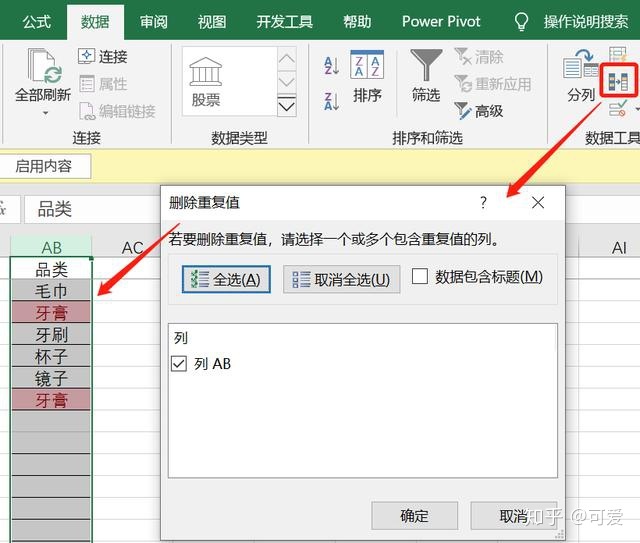The width and height of the screenshot is (640, 543).
Task: Click the Unselect All (取消全选) button
Action: coord(342,280)
